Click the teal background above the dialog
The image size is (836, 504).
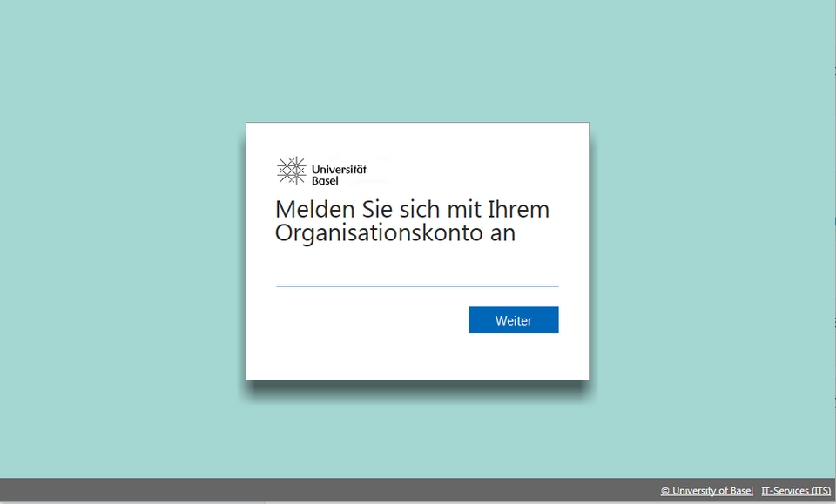[x=417, y=61]
